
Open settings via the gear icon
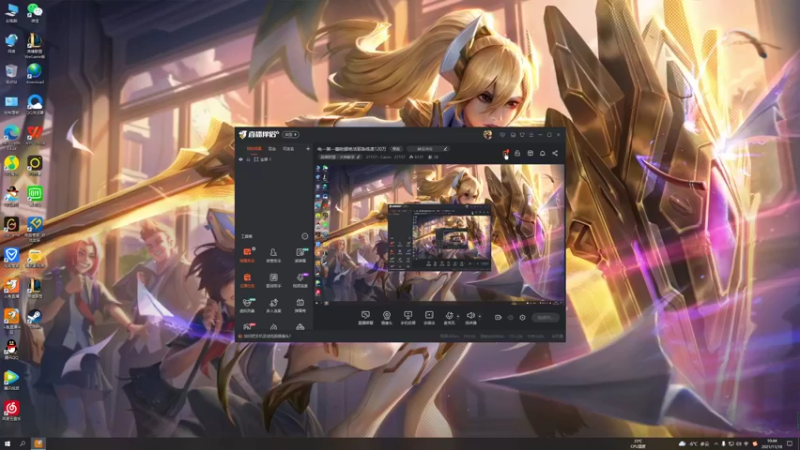coord(522,317)
